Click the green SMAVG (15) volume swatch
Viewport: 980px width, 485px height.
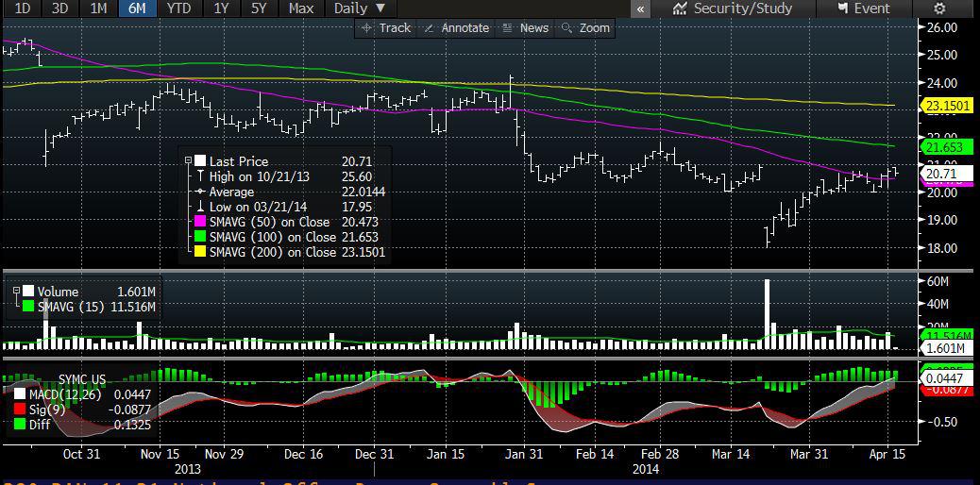(x=28, y=307)
